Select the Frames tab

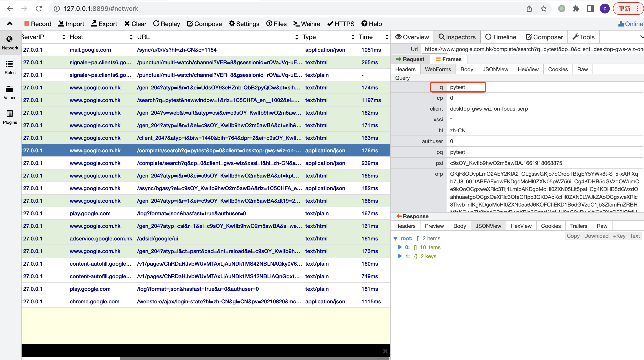tap(449, 59)
